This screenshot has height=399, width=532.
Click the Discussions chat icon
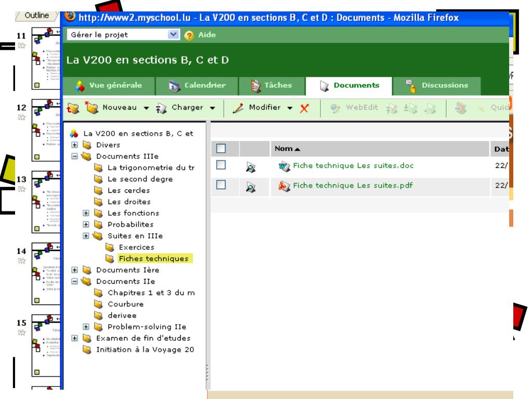click(x=410, y=86)
